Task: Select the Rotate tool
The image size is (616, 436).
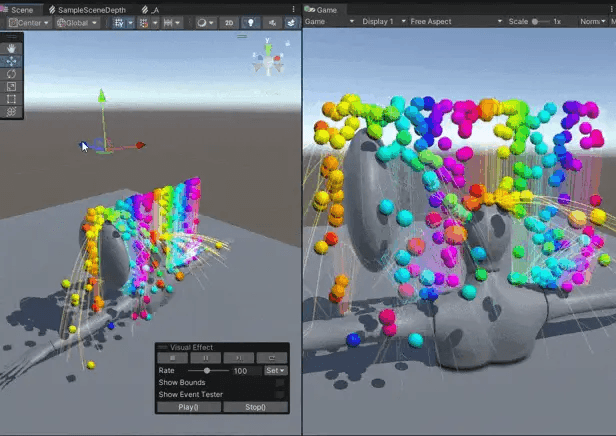Action: pyautogui.click(x=12, y=73)
